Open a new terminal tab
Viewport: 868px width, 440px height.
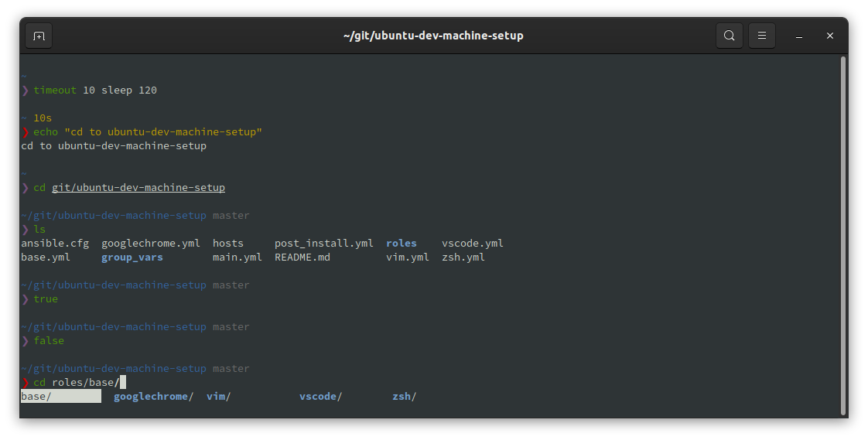point(39,36)
